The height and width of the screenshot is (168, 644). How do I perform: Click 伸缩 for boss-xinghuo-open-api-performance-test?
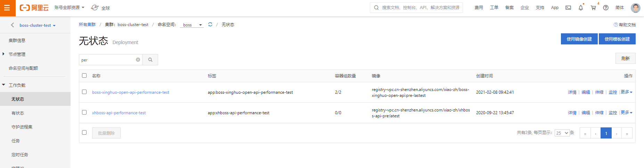[x=600, y=92]
